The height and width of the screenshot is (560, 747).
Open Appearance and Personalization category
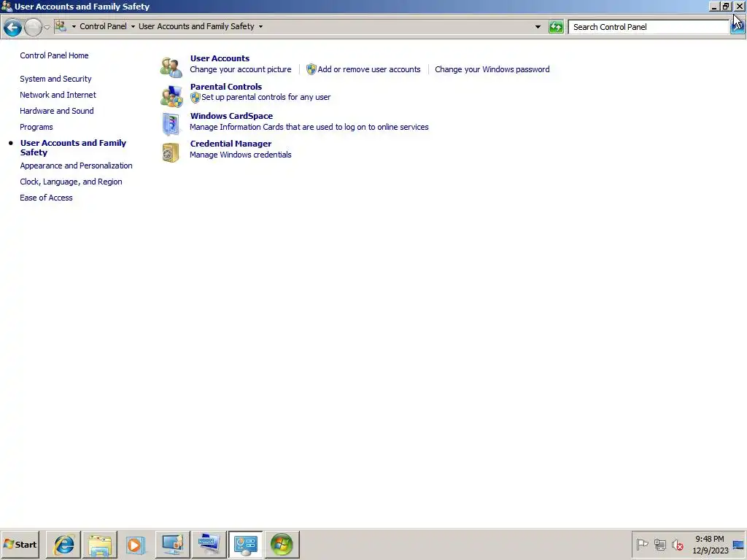[76, 166]
